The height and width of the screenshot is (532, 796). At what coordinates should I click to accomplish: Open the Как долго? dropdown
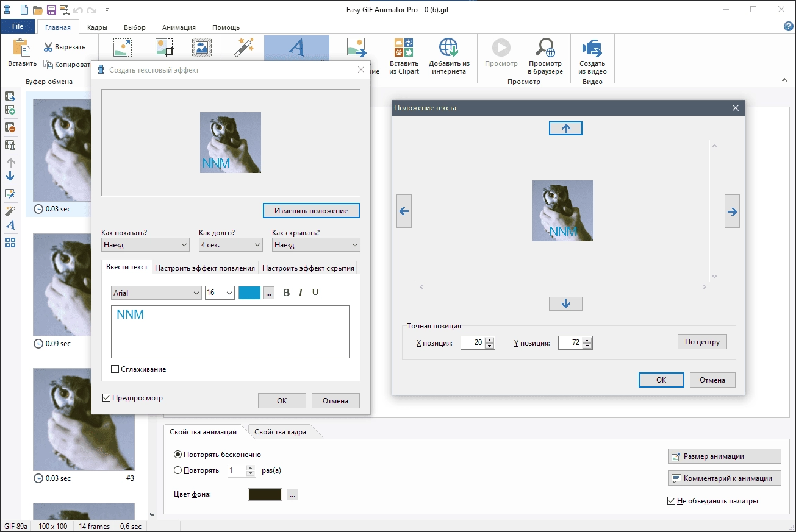pos(231,245)
